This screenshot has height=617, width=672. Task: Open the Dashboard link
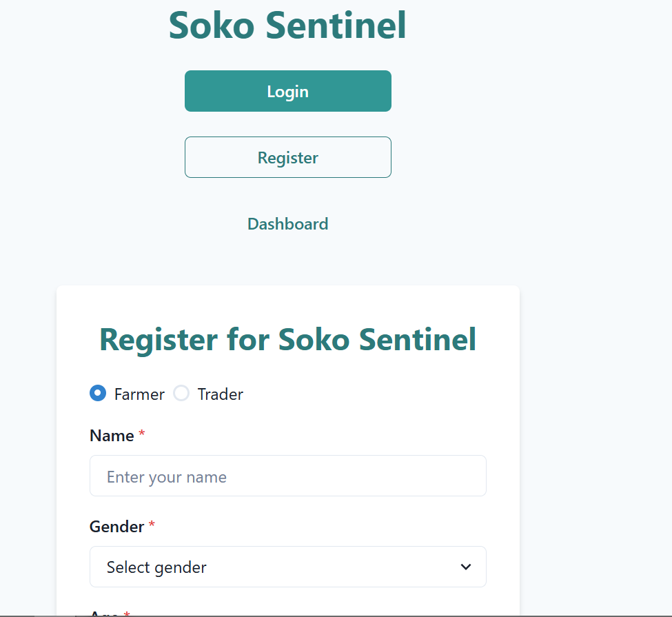(x=287, y=224)
